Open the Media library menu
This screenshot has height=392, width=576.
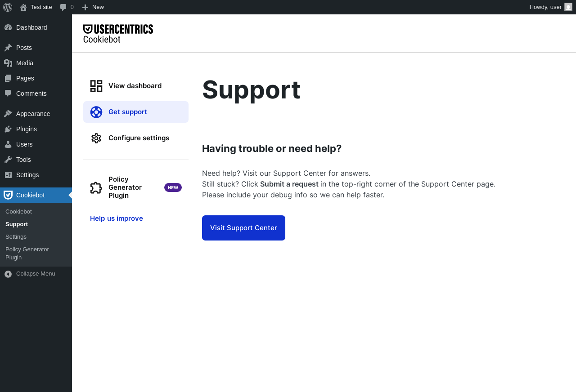25,63
